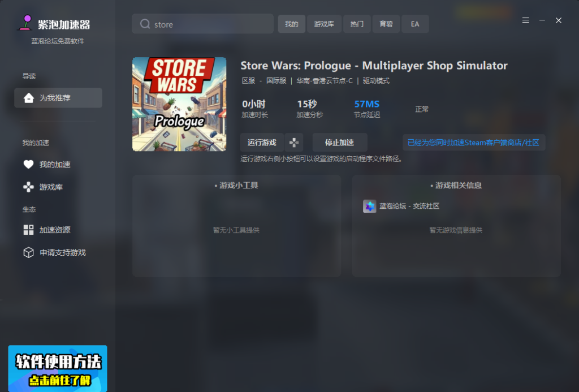
Task: Click the 华南-香港云节点-C node text
Action: point(325,81)
